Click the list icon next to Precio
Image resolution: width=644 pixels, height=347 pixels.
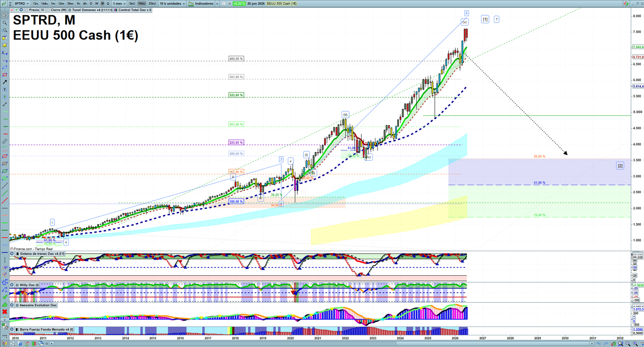click(x=43, y=10)
